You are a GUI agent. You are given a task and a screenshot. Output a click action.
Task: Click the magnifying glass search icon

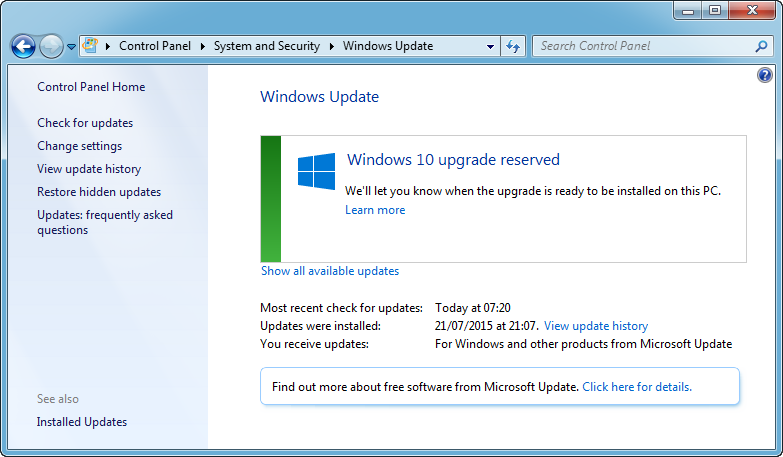point(761,46)
